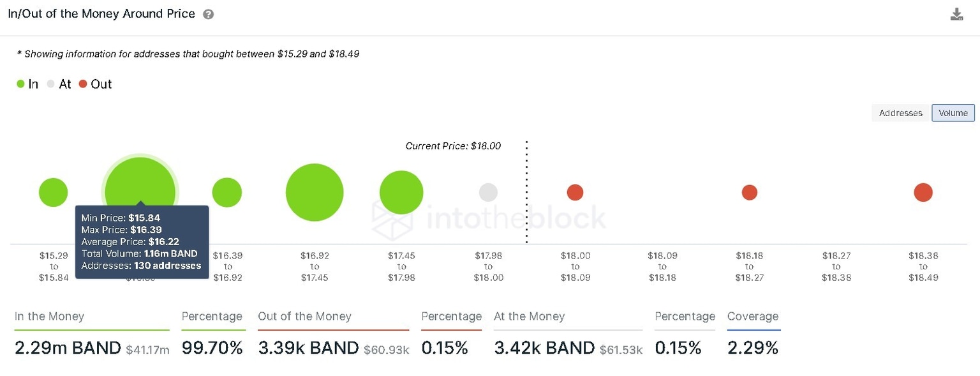
Task: Click the red 'Out' legend dot
Action: 82,84
